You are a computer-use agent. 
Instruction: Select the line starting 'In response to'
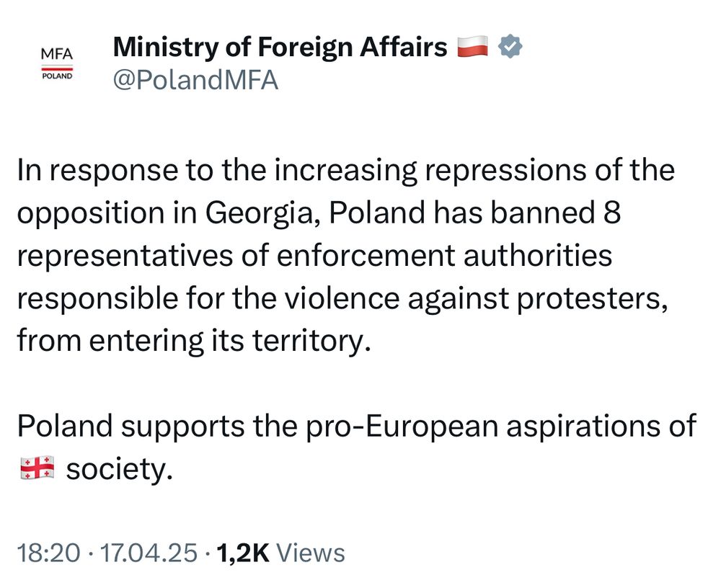[346, 170]
